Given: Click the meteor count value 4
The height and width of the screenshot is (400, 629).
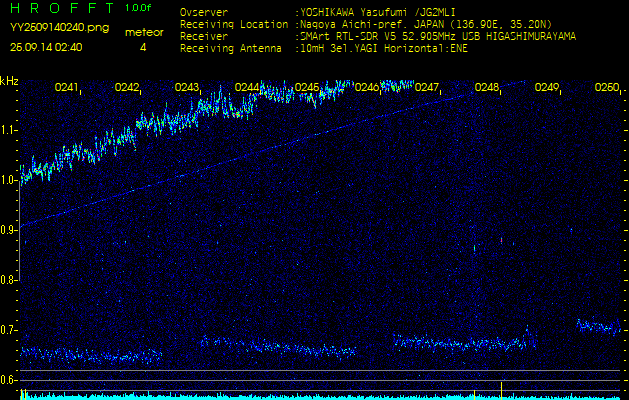Looking at the screenshot, I should tap(143, 47).
